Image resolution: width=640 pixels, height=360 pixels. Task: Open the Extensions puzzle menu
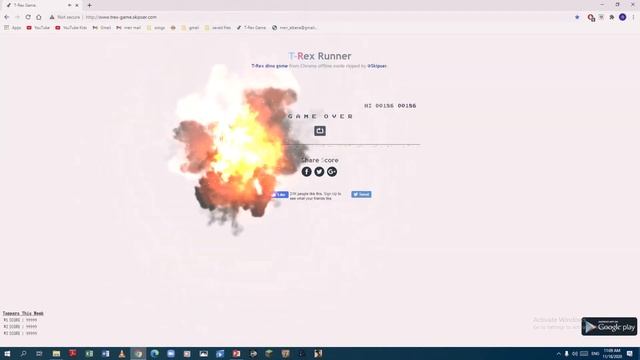tap(611, 17)
